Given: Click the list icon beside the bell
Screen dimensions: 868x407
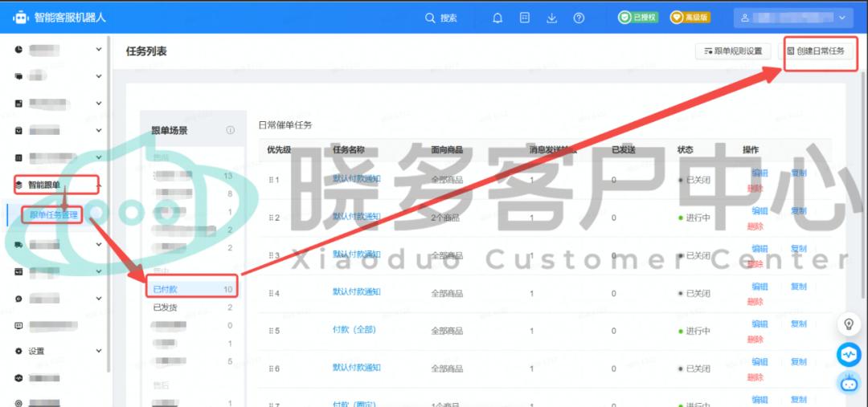Looking at the screenshot, I should pyautogui.click(x=525, y=18).
